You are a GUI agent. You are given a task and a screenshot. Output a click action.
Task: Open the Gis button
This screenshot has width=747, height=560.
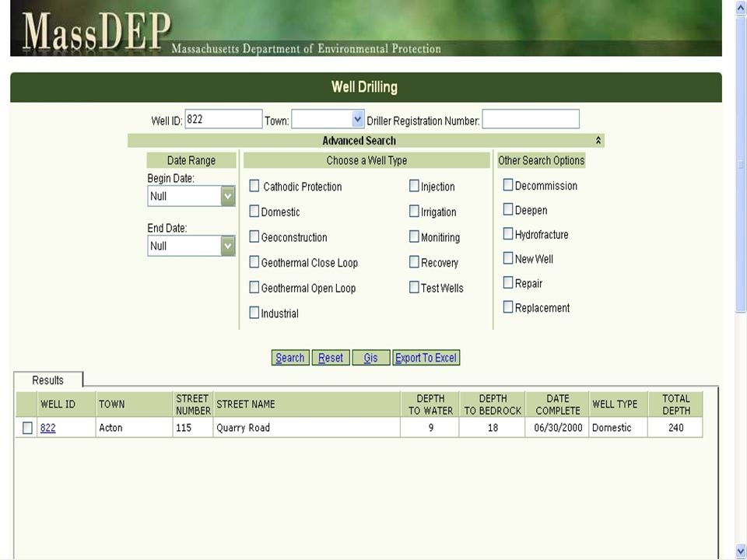[370, 358]
